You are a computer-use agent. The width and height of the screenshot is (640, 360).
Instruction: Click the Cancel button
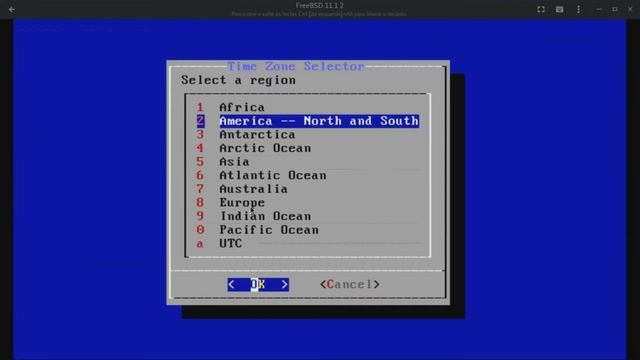(350, 284)
